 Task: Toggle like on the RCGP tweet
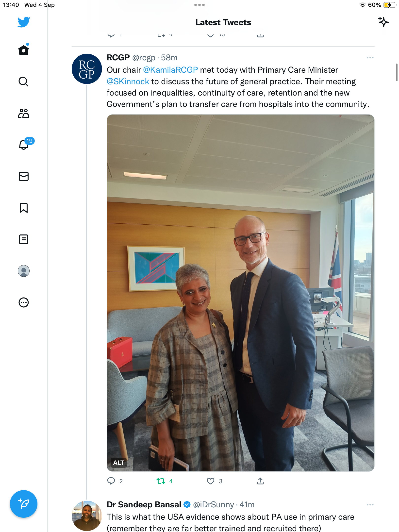pyautogui.click(x=211, y=481)
